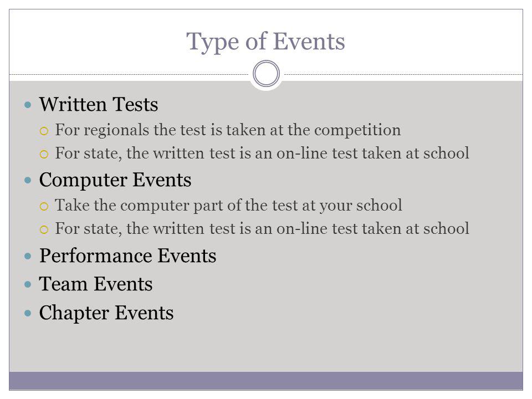
Task: Click yellow ring bullet of first "For state" line
Action: coord(44,155)
